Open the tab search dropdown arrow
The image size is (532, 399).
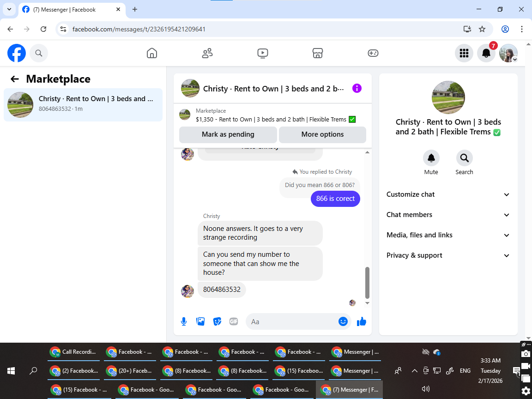[x=9, y=10]
